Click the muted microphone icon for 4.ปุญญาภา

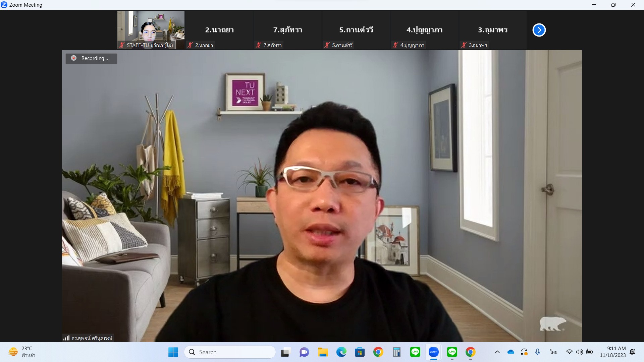(395, 45)
